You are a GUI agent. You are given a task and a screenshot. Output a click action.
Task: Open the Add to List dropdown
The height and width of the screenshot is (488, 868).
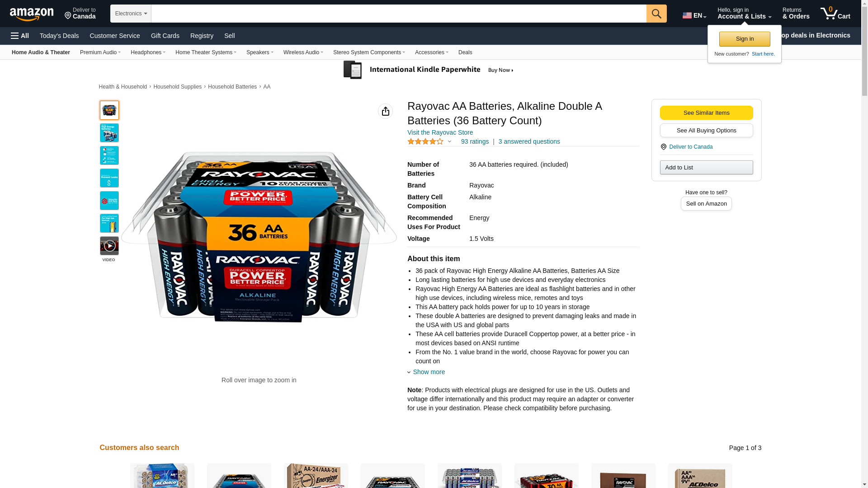point(706,168)
